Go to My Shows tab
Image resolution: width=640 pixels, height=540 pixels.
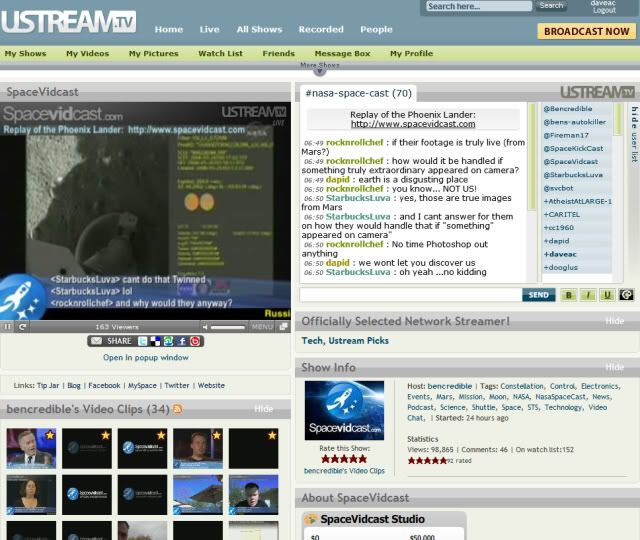(25, 53)
